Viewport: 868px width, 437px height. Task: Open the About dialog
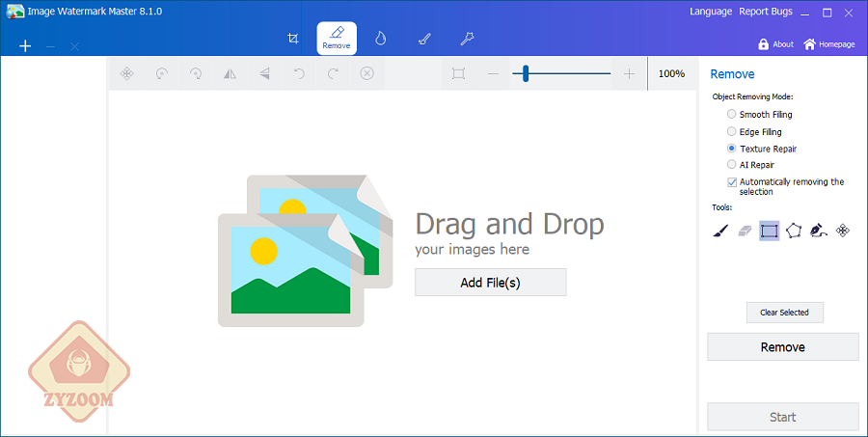click(x=775, y=44)
